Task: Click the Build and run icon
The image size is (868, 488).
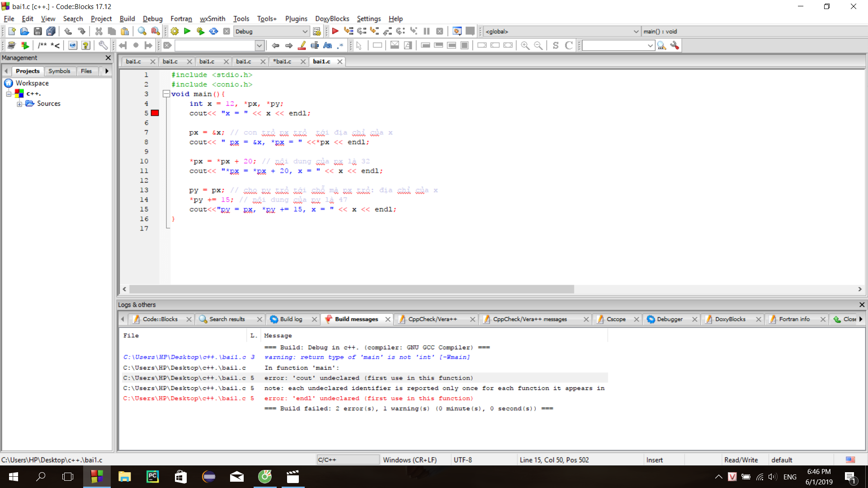Action: coord(200,31)
